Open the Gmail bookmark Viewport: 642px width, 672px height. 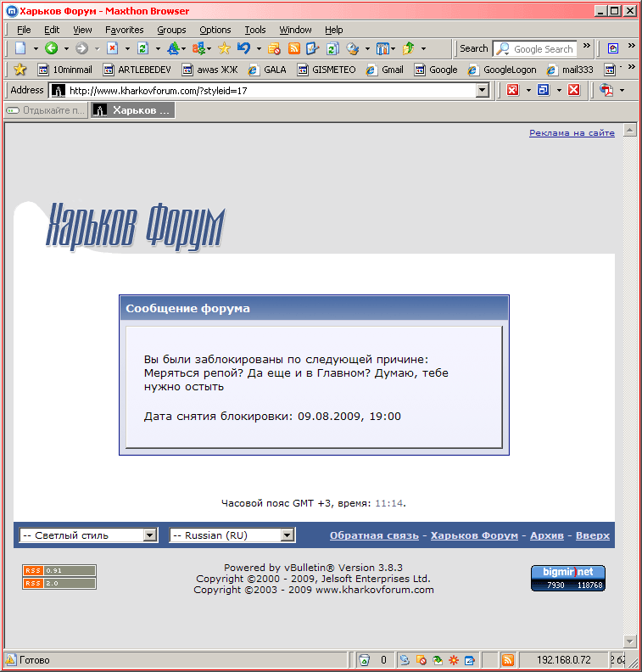(x=384, y=70)
